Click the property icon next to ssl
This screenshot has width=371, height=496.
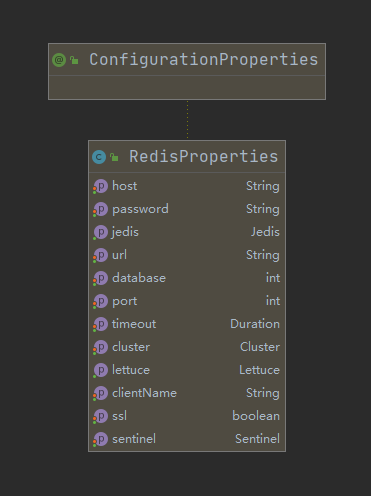pyautogui.click(x=100, y=416)
